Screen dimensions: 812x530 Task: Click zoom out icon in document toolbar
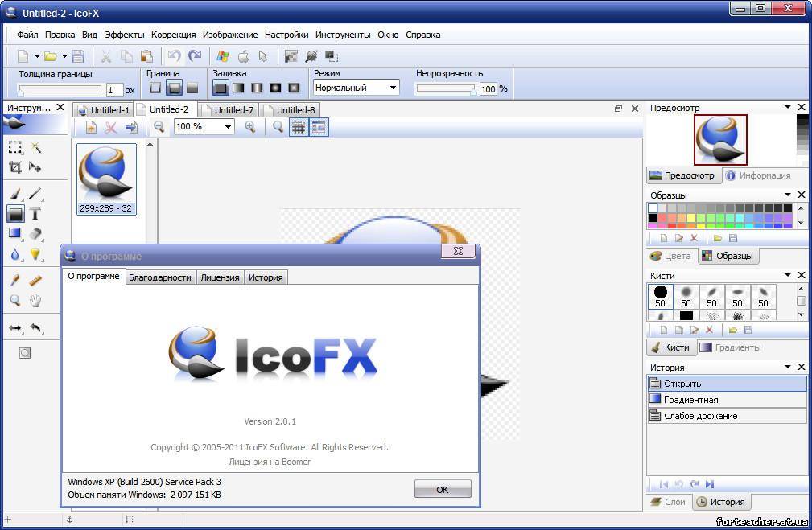click(x=159, y=127)
